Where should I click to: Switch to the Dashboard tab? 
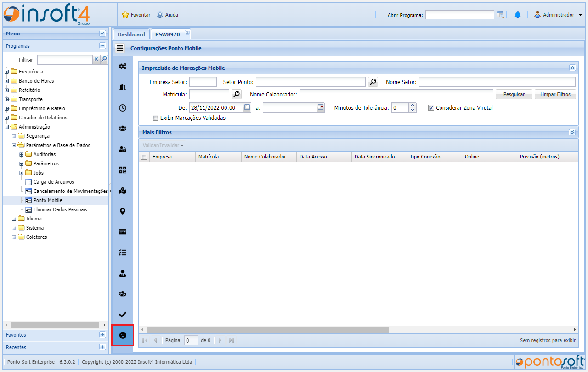(131, 34)
